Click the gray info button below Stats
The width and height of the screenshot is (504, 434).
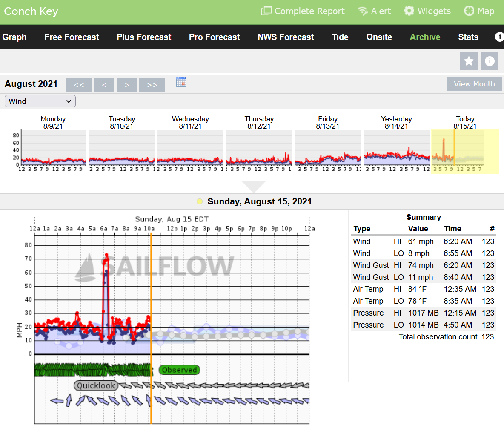click(490, 61)
